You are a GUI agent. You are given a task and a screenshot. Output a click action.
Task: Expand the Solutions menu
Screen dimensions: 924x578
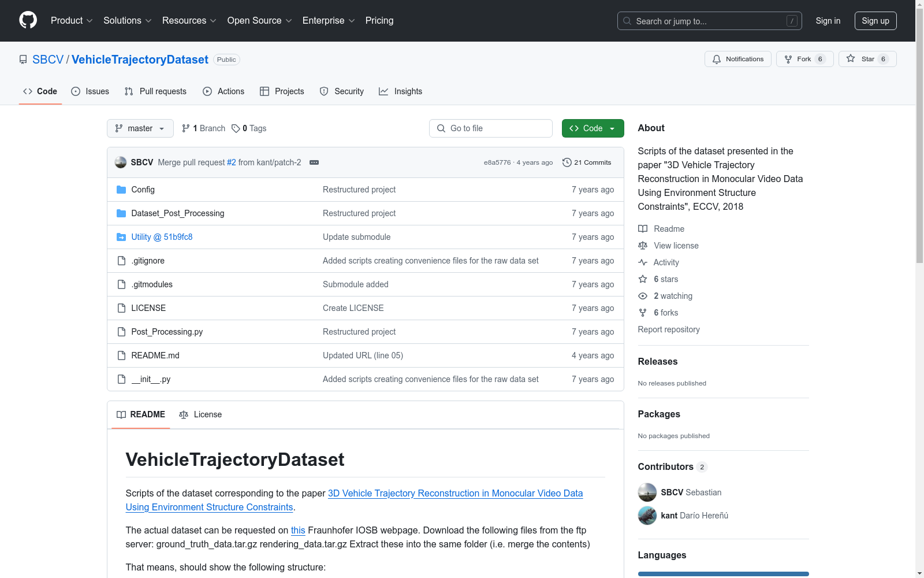tap(128, 20)
